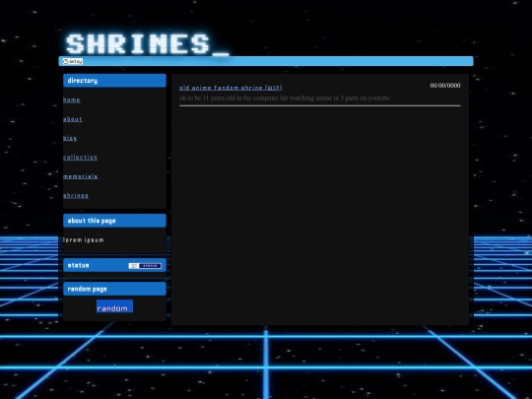Image resolution: width=532 pixels, height=399 pixels.
Task: Click the 00/00/0000 date text
Action: (x=445, y=86)
